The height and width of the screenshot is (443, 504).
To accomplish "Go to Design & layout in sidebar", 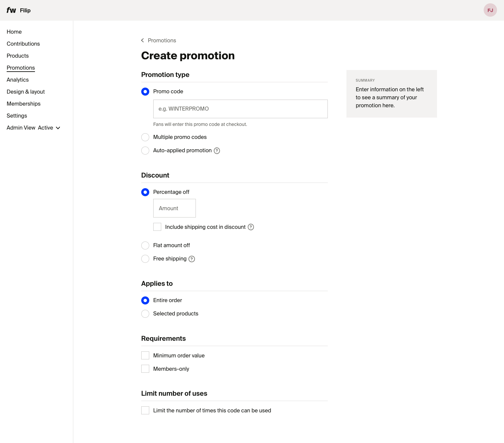I will [x=26, y=92].
